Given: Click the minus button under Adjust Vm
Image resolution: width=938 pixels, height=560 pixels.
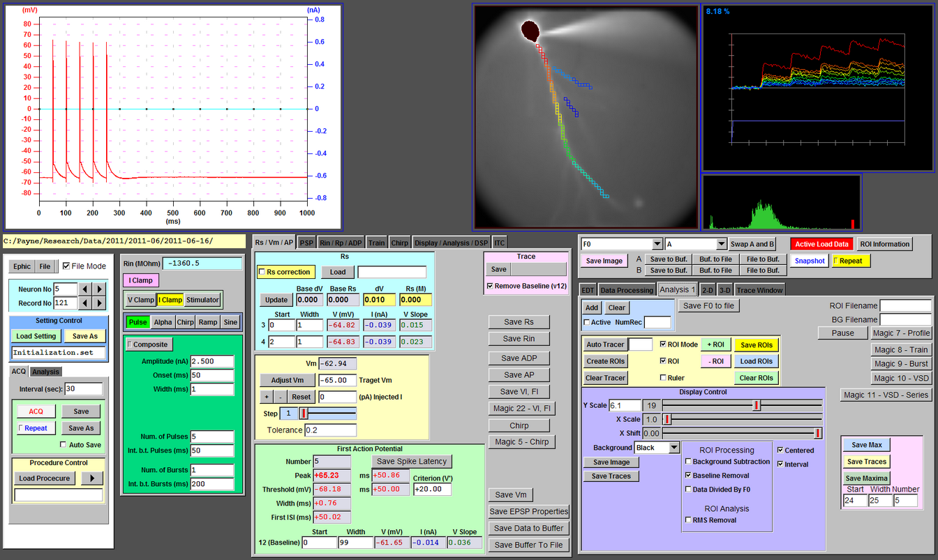Looking at the screenshot, I should point(280,396).
